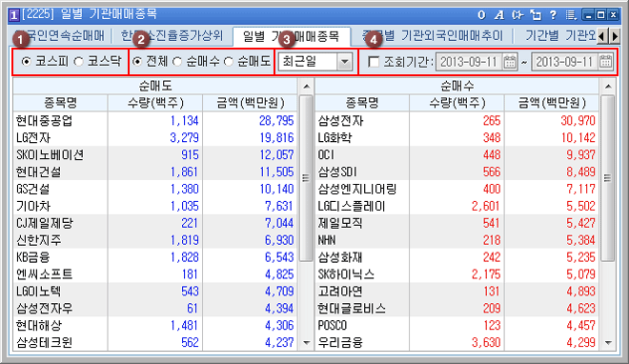629x364 pixels.
Task: Click the 삼성전자 row in 순매수 list
Action: pos(457,120)
